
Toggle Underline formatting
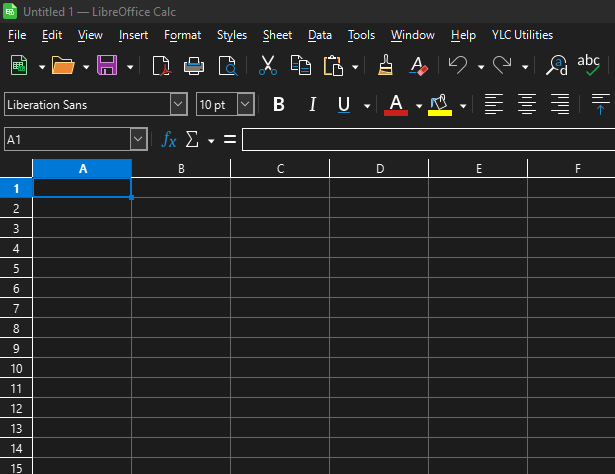[344, 105]
